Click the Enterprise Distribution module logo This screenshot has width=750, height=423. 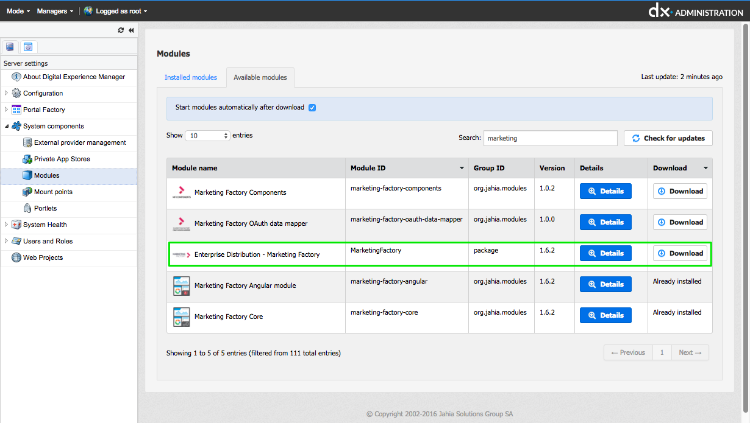(x=181, y=255)
